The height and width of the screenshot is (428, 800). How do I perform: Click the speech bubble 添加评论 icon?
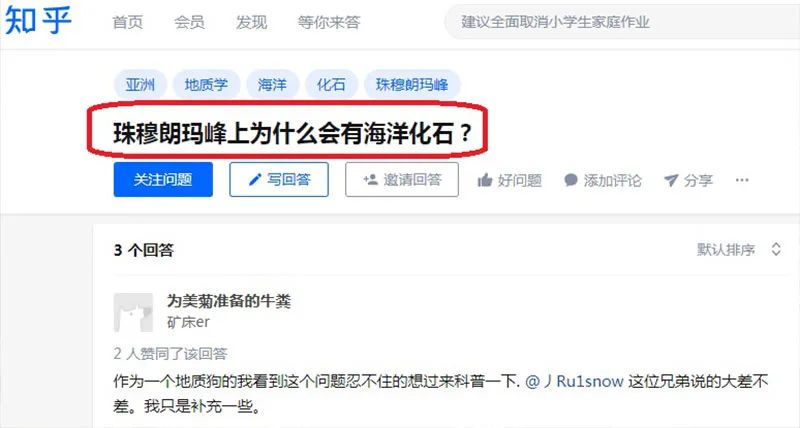571,180
